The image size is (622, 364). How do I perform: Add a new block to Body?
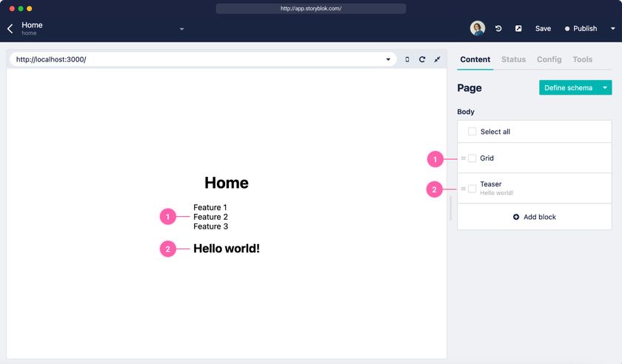(x=535, y=217)
